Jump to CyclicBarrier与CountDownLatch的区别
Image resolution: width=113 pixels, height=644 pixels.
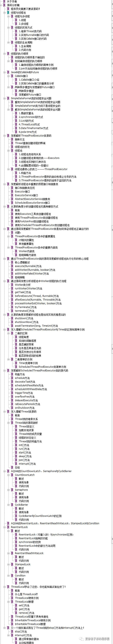(x=40, y=516)
